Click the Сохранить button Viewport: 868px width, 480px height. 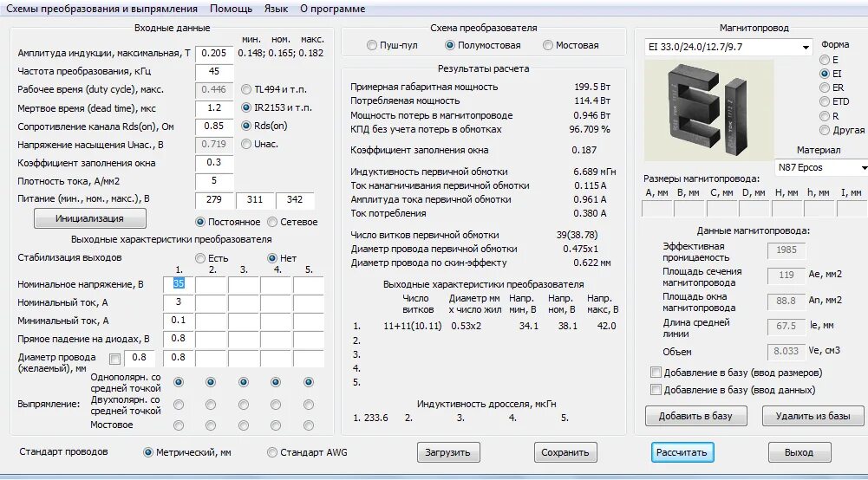(x=565, y=452)
